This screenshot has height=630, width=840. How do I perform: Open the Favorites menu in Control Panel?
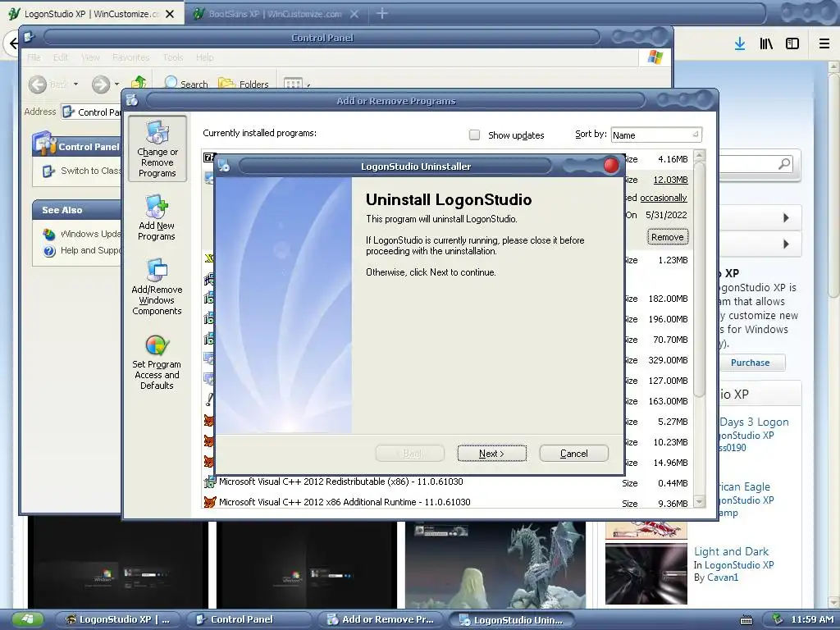pyautogui.click(x=130, y=57)
